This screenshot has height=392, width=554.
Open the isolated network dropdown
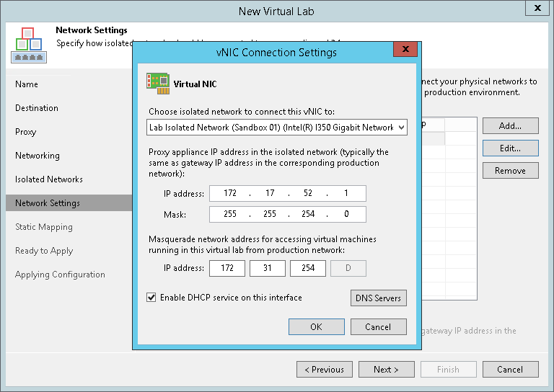click(277, 128)
